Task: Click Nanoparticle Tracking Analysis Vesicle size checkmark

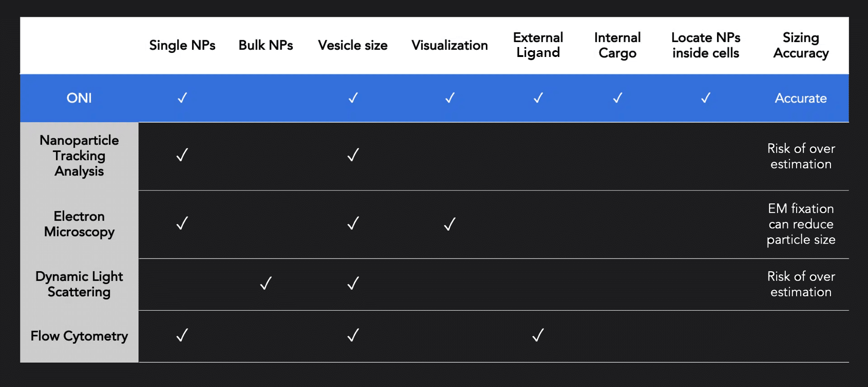Action: click(x=353, y=155)
